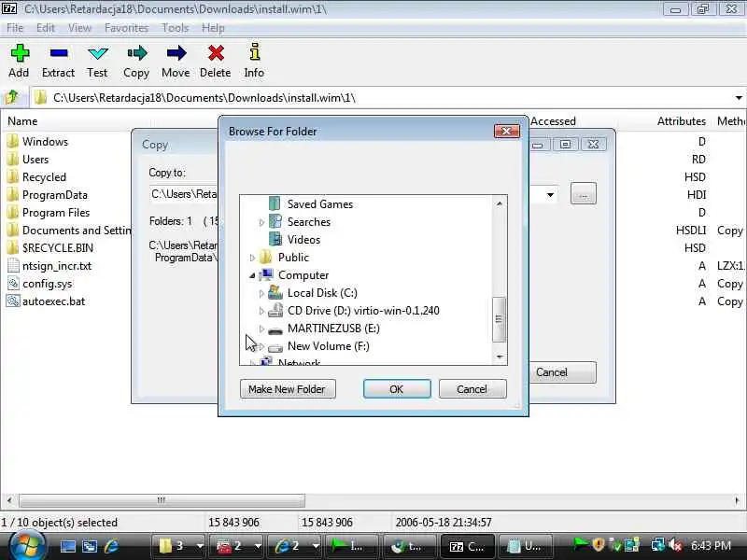The width and height of the screenshot is (747, 560).
Task: Open the address bar path dropdown
Action: tap(739, 98)
